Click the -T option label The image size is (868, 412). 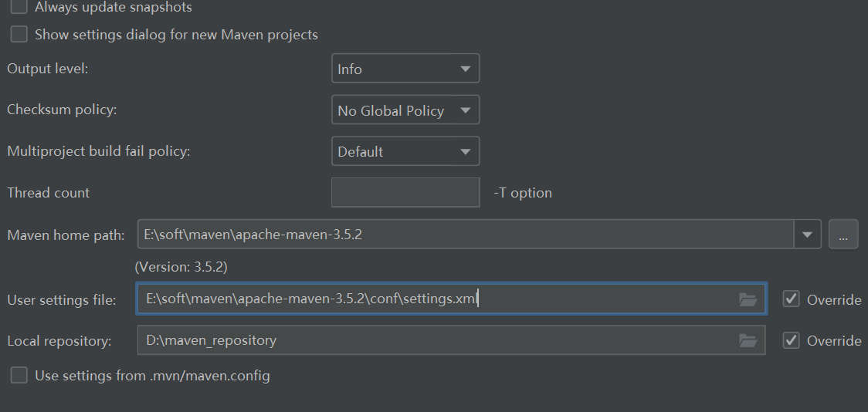click(523, 193)
